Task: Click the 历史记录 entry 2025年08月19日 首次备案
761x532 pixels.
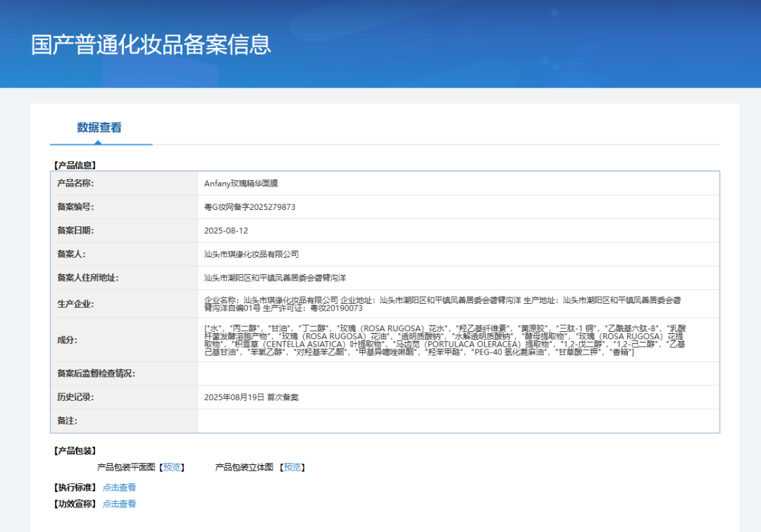Action: point(252,397)
